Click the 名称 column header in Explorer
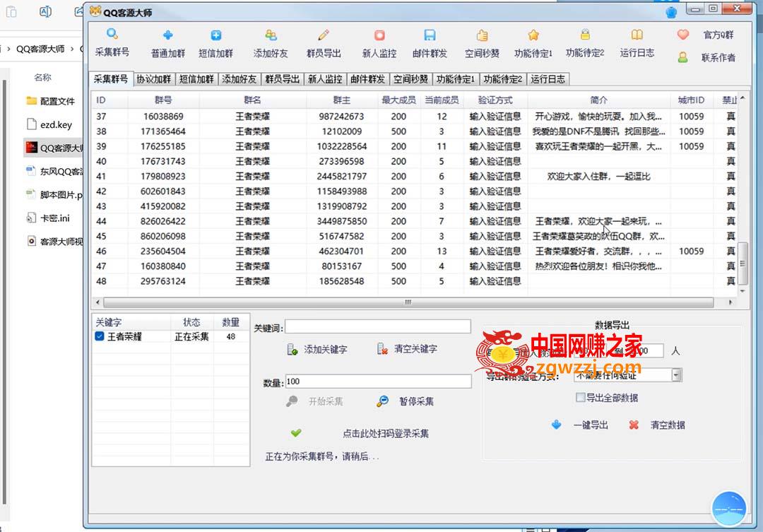763x532 pixels. click(x=43, y=78)
